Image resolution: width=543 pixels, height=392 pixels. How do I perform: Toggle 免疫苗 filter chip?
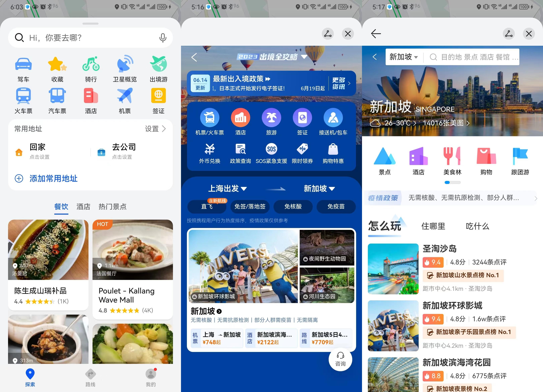tap(336, 207)
